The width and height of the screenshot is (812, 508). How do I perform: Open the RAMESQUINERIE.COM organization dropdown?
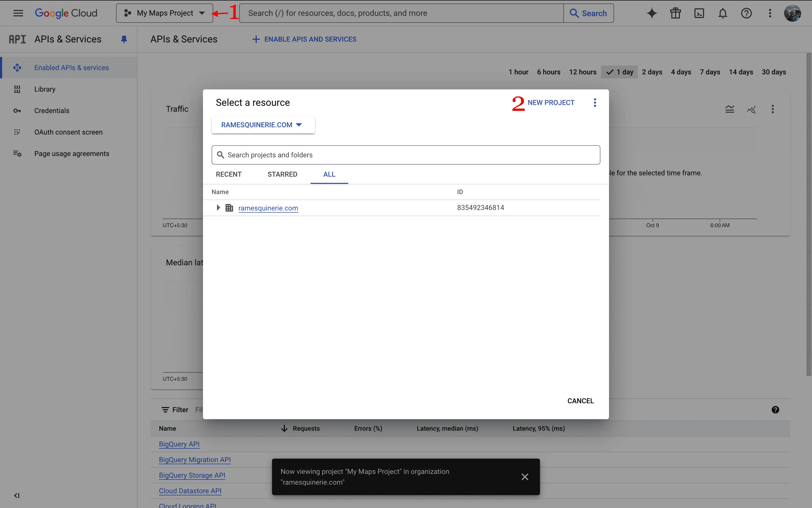coord(263,125)
